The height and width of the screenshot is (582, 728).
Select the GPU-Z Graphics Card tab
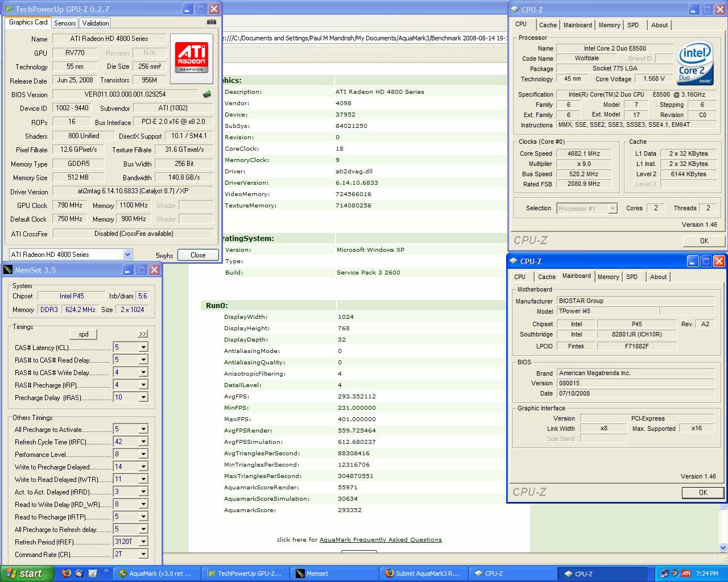pos(28,22)
